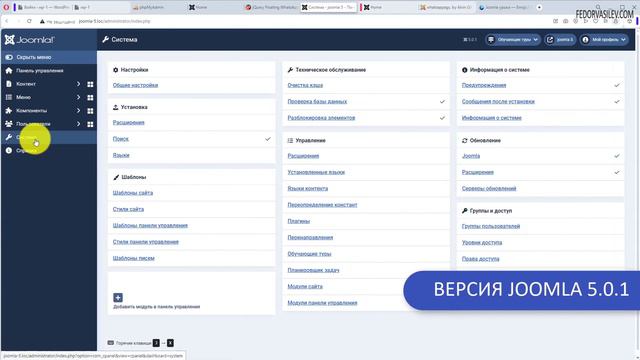Open Планировщик задач link
Image resolution: width=640 pixels, height=360 pixels.
tap(313, 270)
